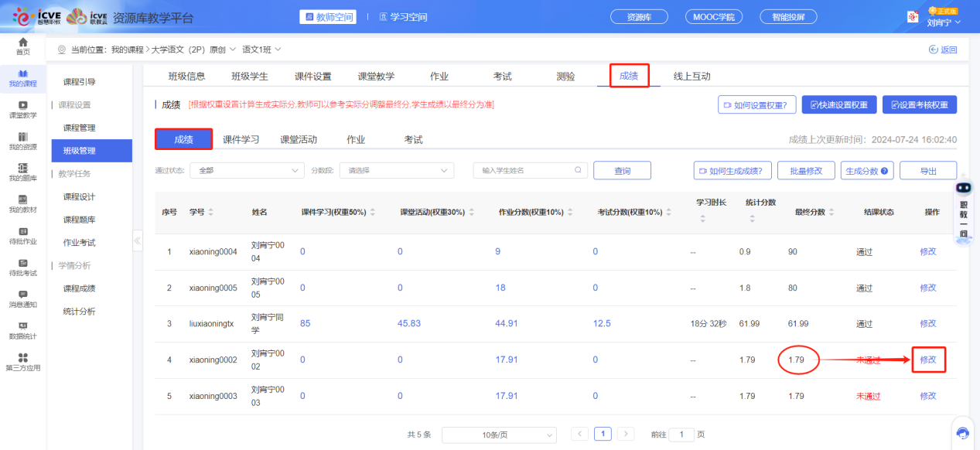Click the student name search field
The height and width of the screenshot is (450, 980).
click(524, 171)
